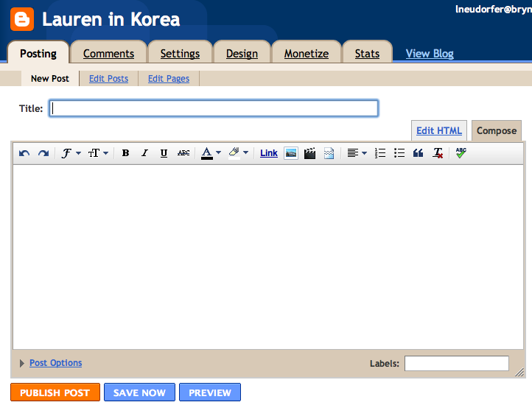
Task: Create a numbered list
Action: [380, 153]
